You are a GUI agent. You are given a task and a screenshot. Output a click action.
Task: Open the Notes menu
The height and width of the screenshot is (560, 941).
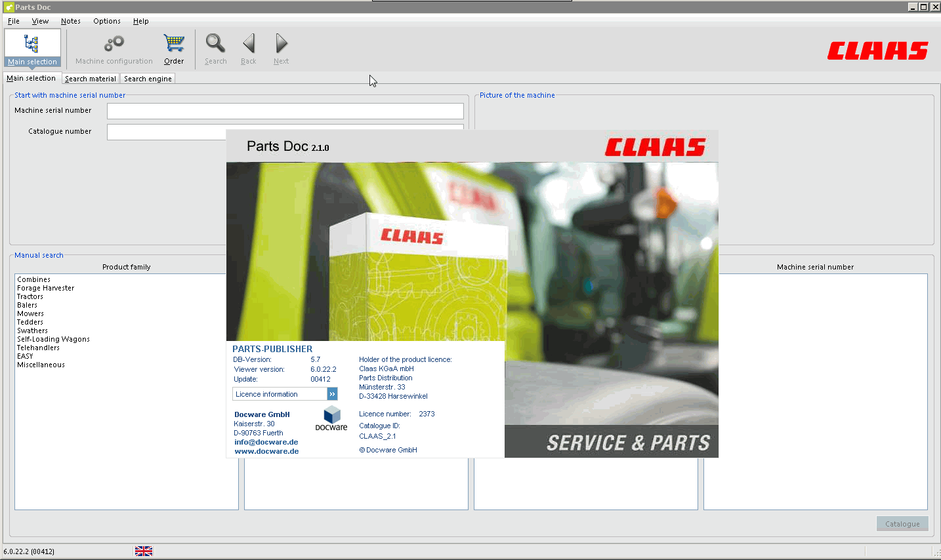pos(70,21)
